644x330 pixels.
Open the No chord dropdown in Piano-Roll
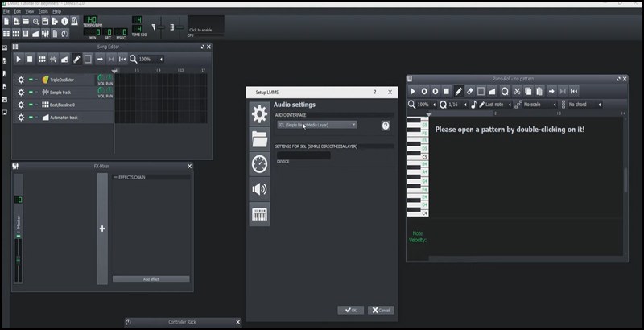(584, 105)
